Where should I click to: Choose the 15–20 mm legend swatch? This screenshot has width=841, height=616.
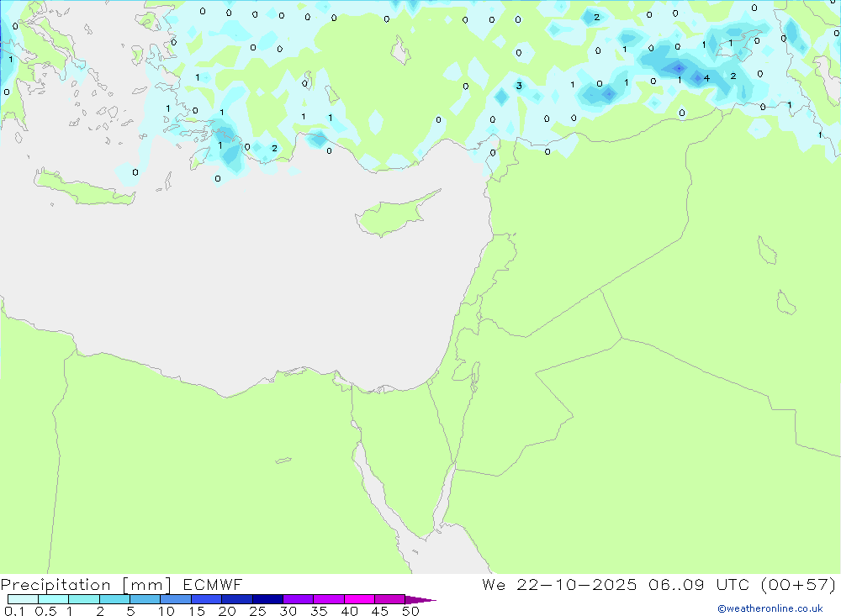(207, 599)
